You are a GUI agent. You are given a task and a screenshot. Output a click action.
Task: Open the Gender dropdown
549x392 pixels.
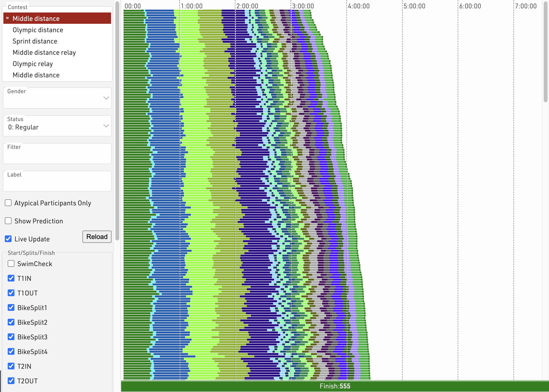(x=57, y=98)
